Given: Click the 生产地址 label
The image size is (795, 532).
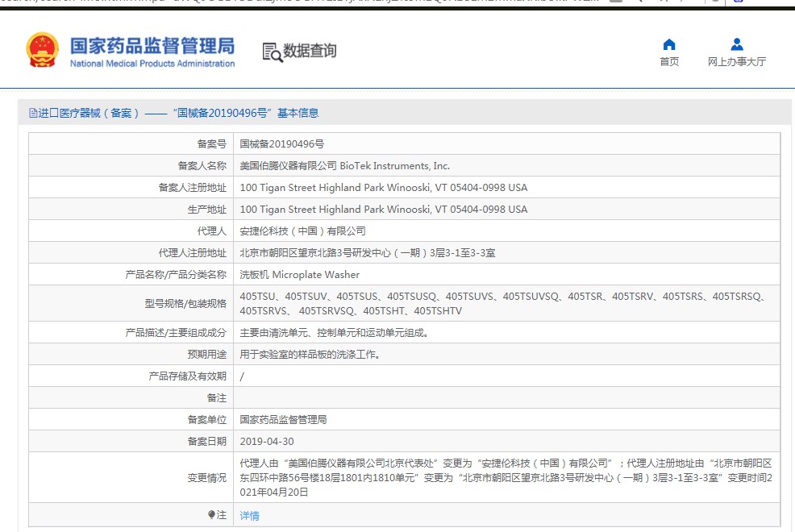Looking at the screenshot, I should pyautogui.click(x=207, y=210).
